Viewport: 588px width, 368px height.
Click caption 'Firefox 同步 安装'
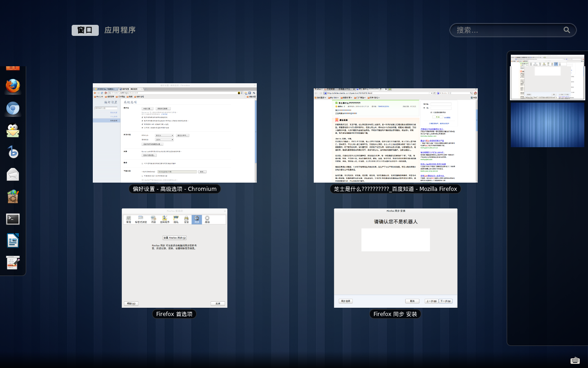pos(395,314)
